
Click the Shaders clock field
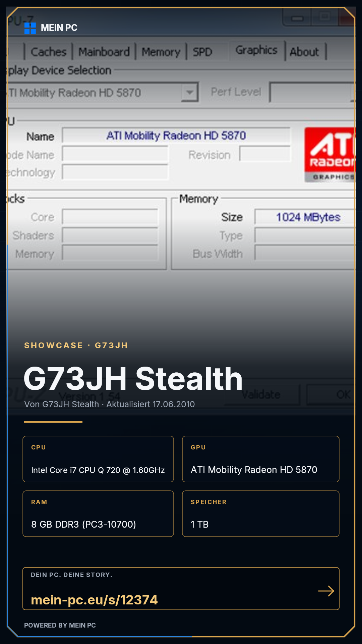110,235
